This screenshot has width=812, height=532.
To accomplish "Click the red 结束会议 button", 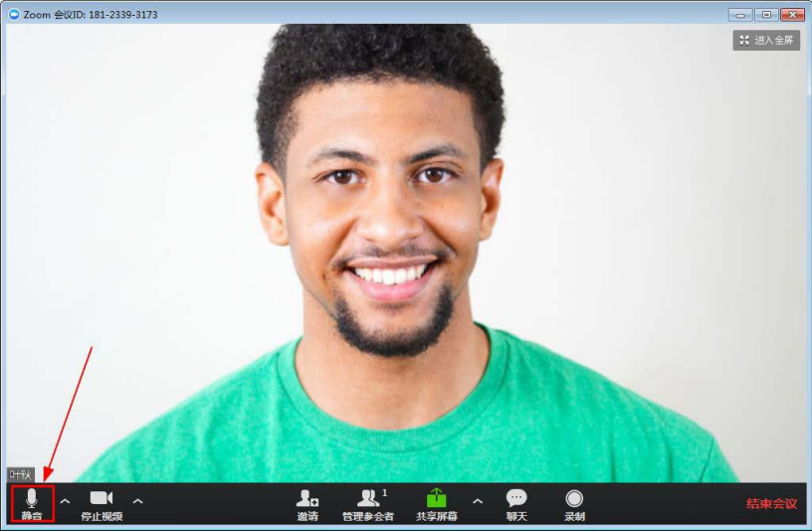I will point(771,504).
